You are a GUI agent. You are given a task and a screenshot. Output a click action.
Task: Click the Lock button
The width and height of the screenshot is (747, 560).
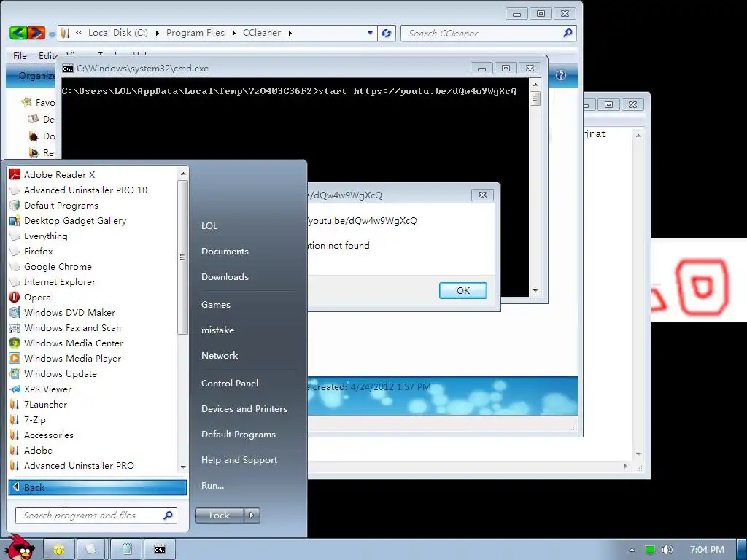pyautogui.click(x=219, y=516)
